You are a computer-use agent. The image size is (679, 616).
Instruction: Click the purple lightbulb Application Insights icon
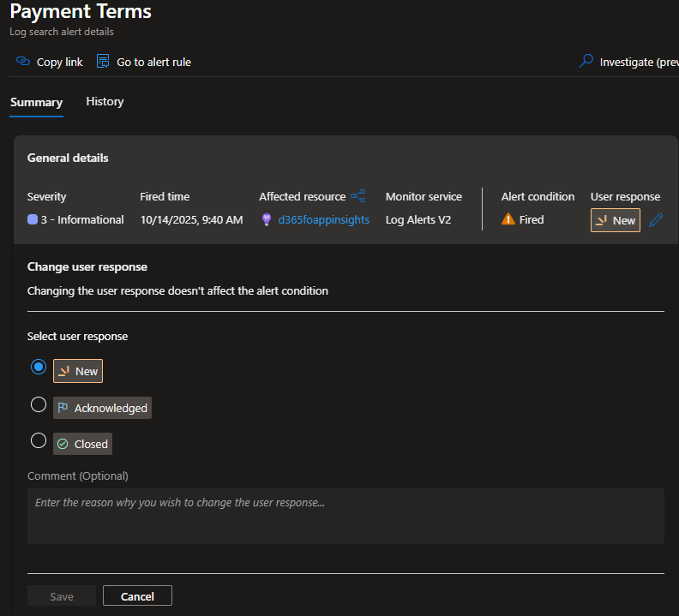point(267,220)
